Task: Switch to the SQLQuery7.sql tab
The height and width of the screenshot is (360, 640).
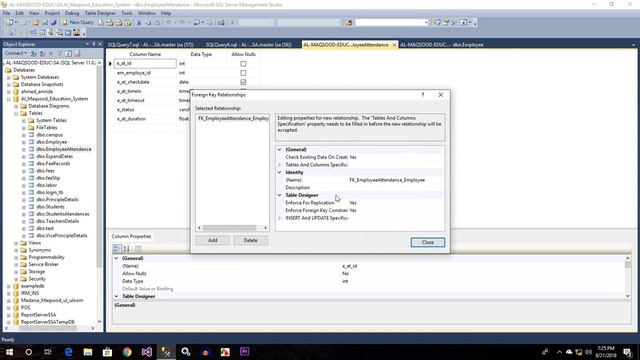Action: tap(151, 44)
